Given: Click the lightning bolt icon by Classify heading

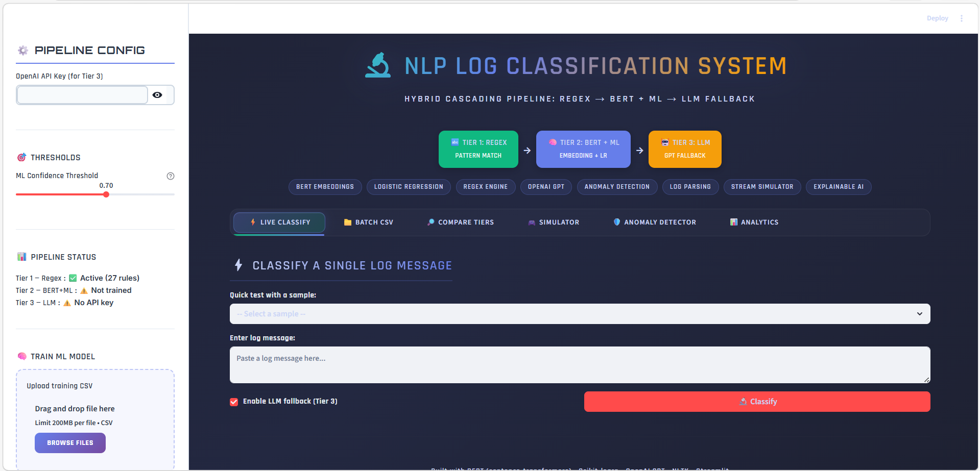Looking at the screenshot, I should [238, 265].
